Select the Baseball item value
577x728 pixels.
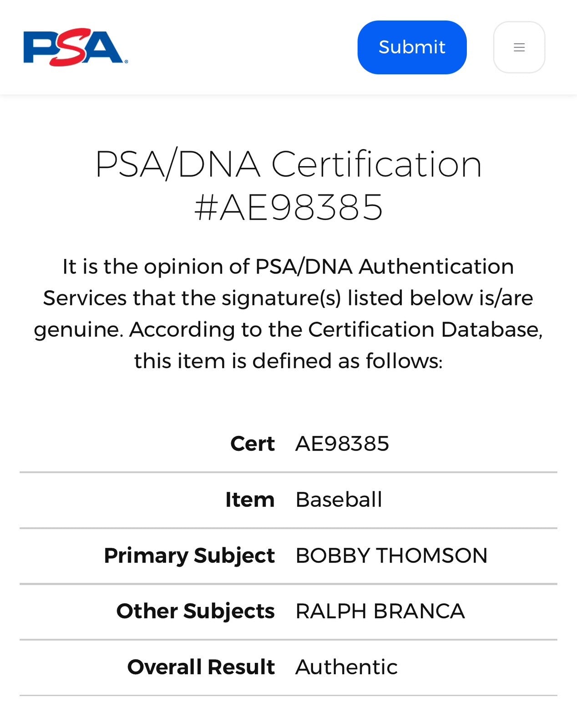(x=339, y=500)
